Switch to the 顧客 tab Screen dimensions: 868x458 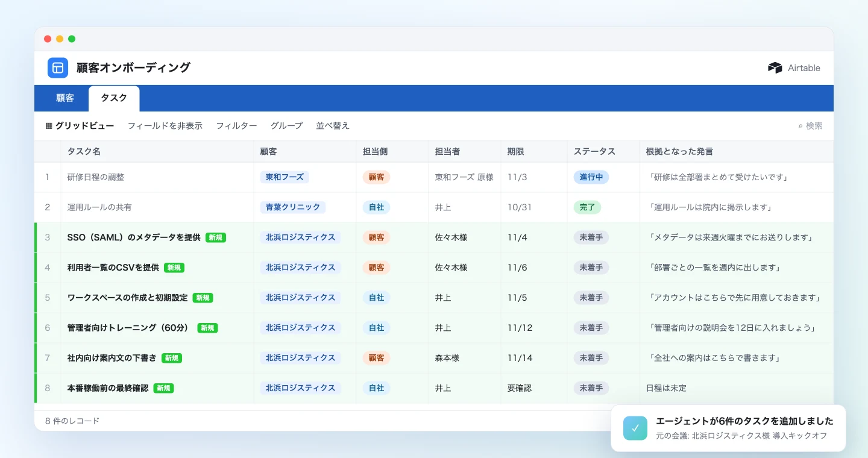pos(65,98)
